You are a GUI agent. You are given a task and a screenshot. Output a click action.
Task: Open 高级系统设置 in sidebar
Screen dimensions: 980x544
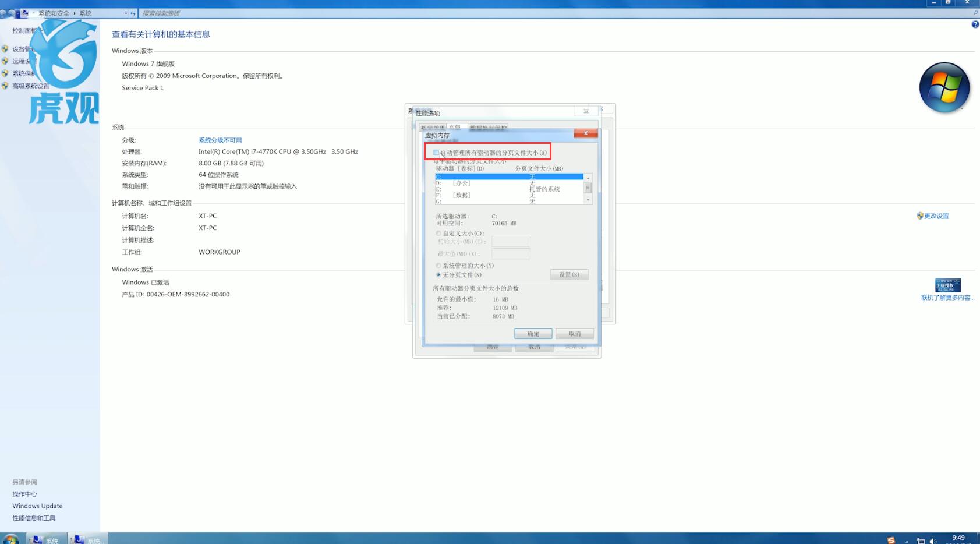pos(31,86)
